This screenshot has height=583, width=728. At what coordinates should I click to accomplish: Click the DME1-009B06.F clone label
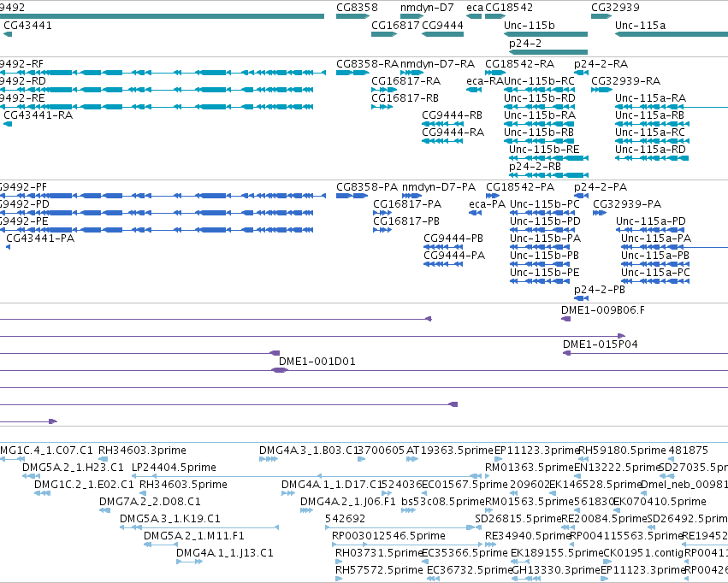point(602,310)
